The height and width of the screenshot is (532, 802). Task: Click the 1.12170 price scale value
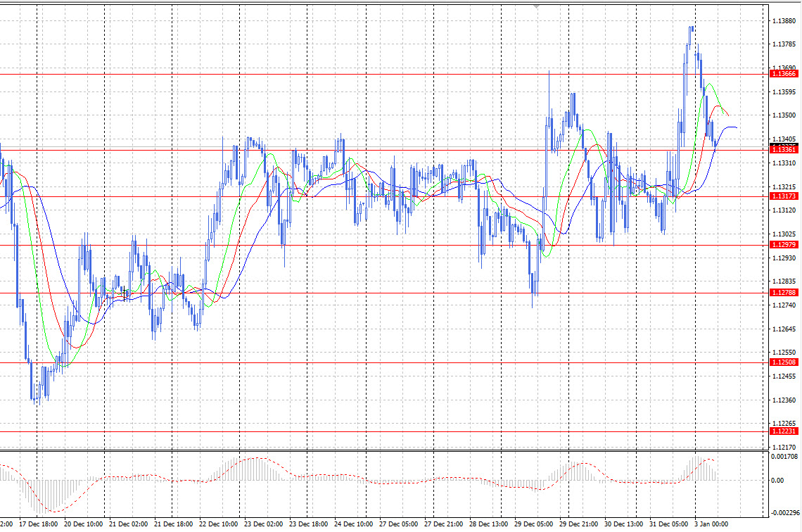(x=784, y=447)
